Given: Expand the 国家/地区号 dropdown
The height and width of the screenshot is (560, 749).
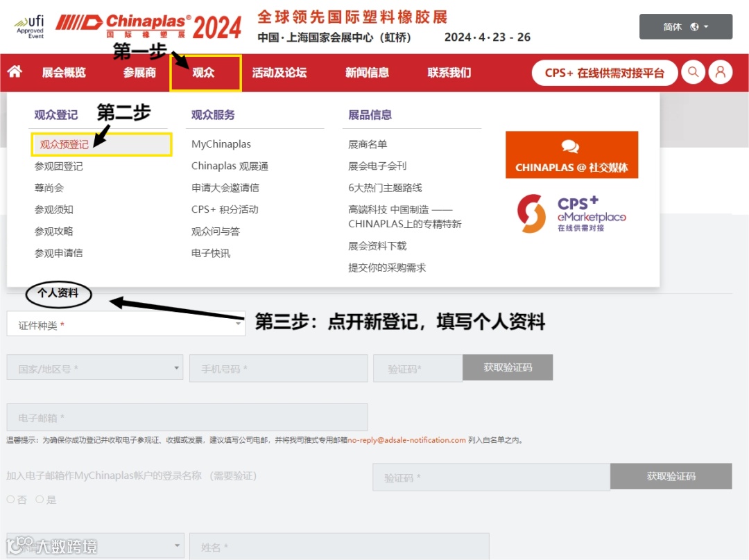Looking at the screenshot, I should click(x=94, y=367).
